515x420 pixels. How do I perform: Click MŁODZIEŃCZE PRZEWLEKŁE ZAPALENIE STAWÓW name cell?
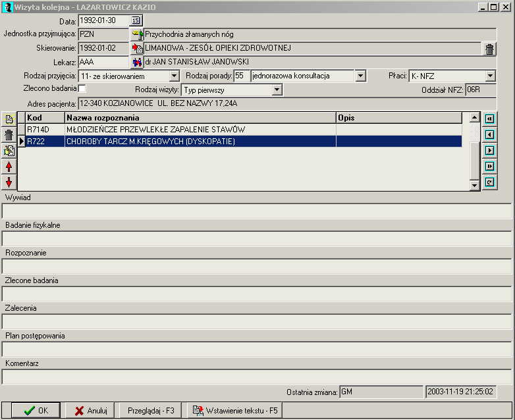pyautogui.click(x=200, y=130)
